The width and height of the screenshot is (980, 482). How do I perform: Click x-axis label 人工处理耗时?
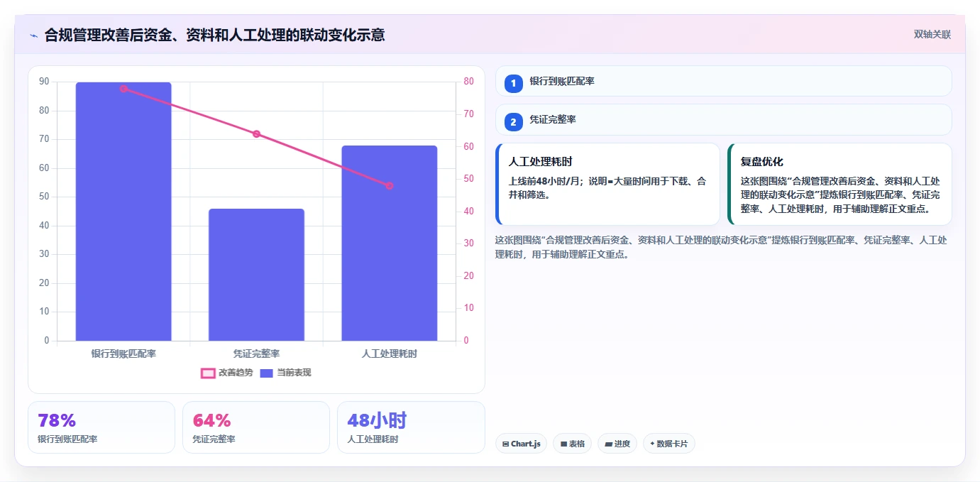pos(389,354)
